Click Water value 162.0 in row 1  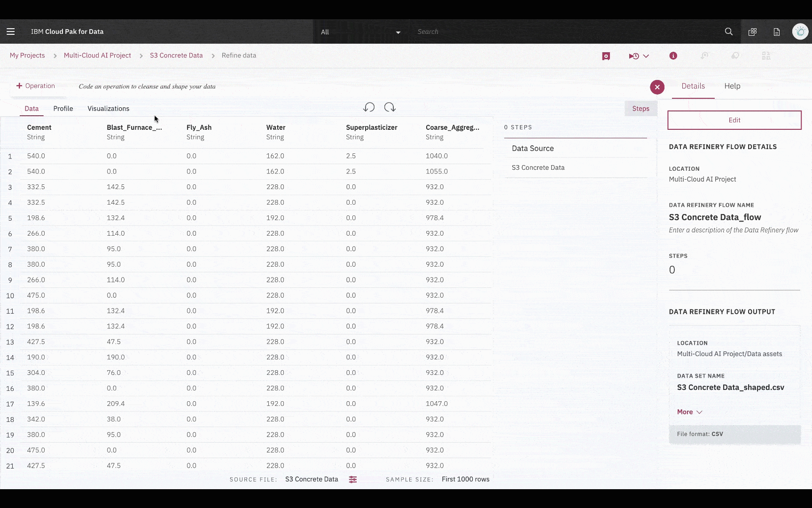pos(275,156)
